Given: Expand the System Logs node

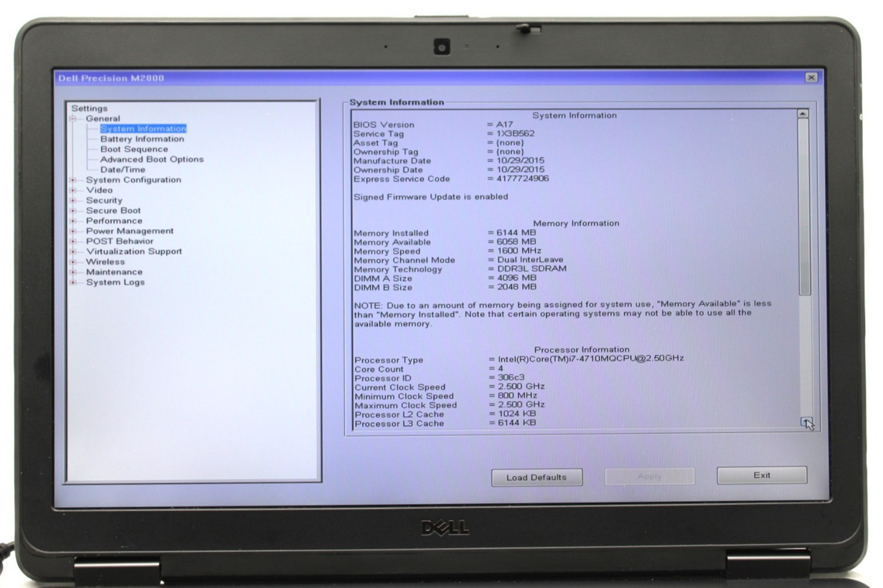Looking at the screenshot, I should point(73,282).
